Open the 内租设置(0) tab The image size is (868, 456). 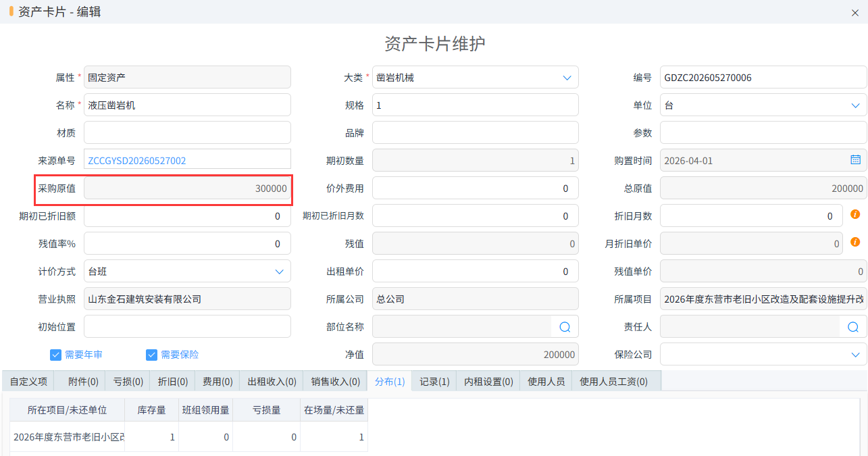488,381
